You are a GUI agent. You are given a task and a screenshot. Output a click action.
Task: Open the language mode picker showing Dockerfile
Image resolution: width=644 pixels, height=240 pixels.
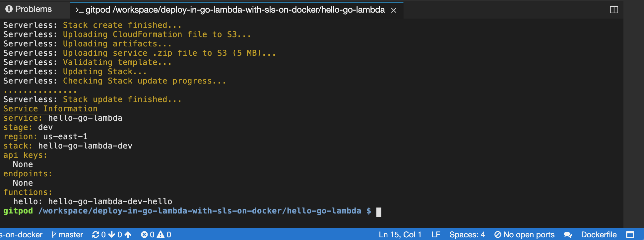tap(598, 234)
